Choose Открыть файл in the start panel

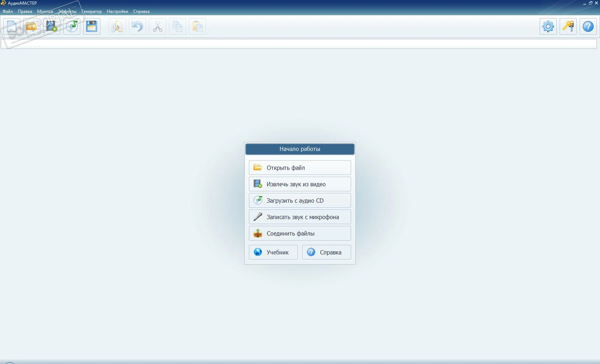(x=300, y=168)
